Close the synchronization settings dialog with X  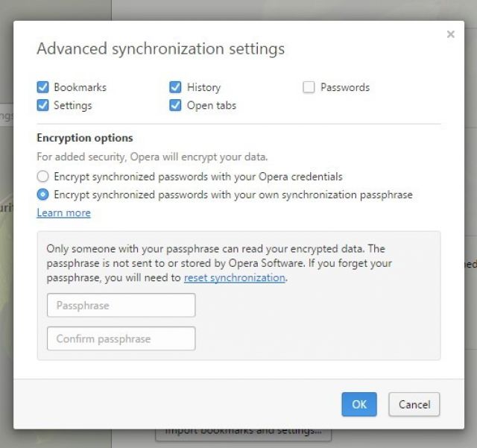pyautogui.click(x=450, y=34)
